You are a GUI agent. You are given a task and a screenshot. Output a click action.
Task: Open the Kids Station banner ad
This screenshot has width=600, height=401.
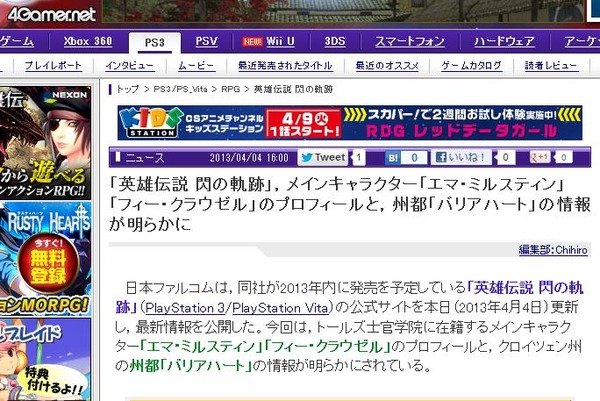coord(350,123)
